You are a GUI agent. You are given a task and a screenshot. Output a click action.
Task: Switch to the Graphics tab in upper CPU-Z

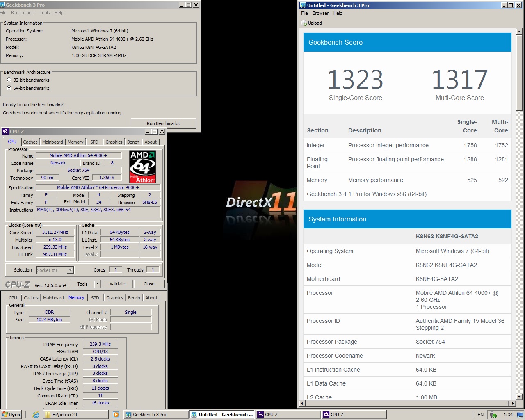[114, 142]
